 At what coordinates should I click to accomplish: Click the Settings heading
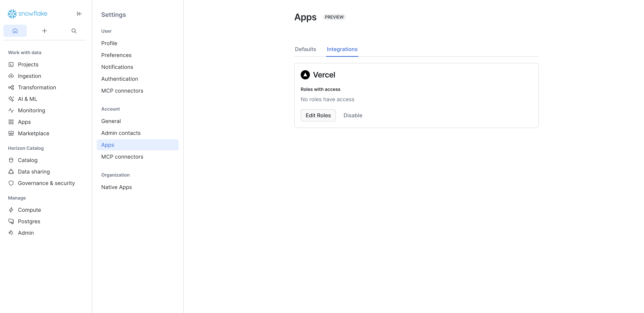[113, 15]
